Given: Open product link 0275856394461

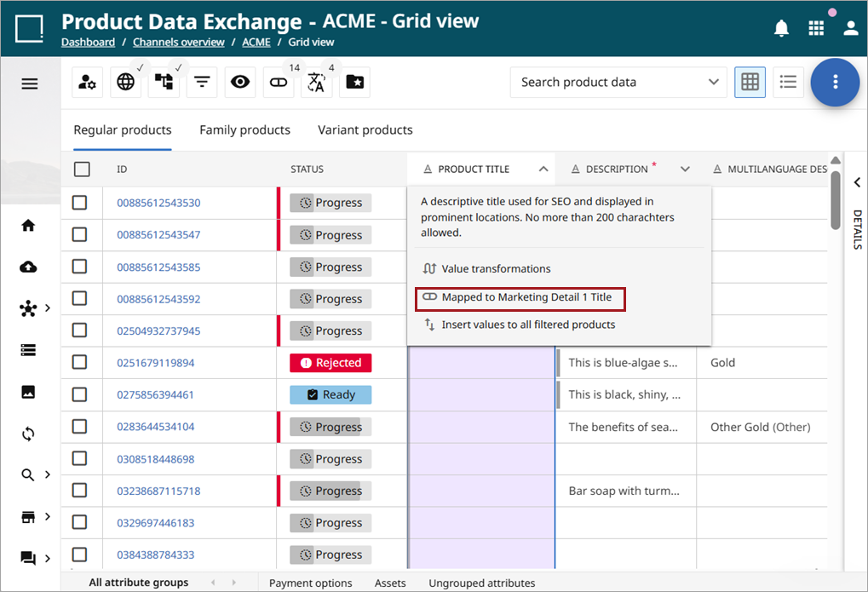Looking at the screenshot, I should (x=155, y=395).
